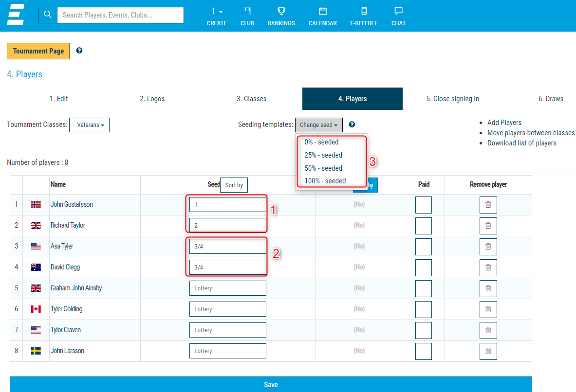
Task: Go to 5. Close signing in tab
Action: point(452,99)
